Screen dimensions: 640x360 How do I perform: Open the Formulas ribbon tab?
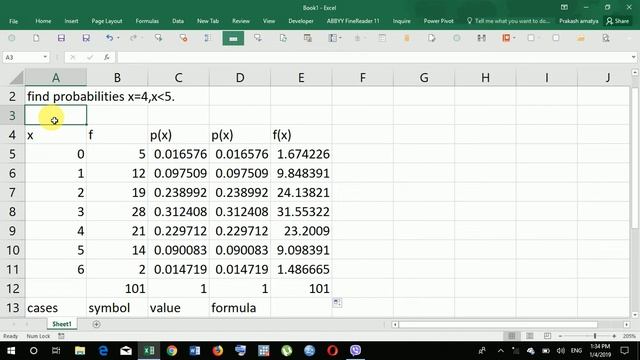[147, 21]
